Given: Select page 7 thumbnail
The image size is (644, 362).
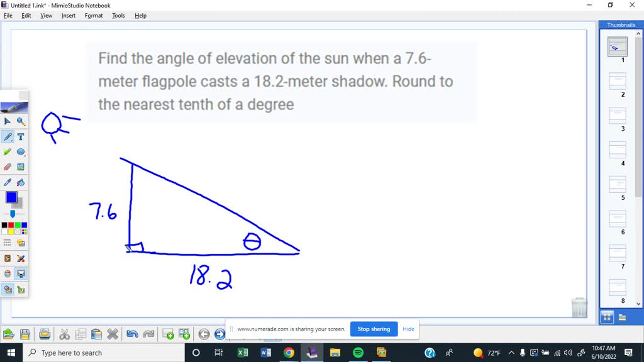Looking at the screenshot, I should pyautogui.click(x=618, y=253).
